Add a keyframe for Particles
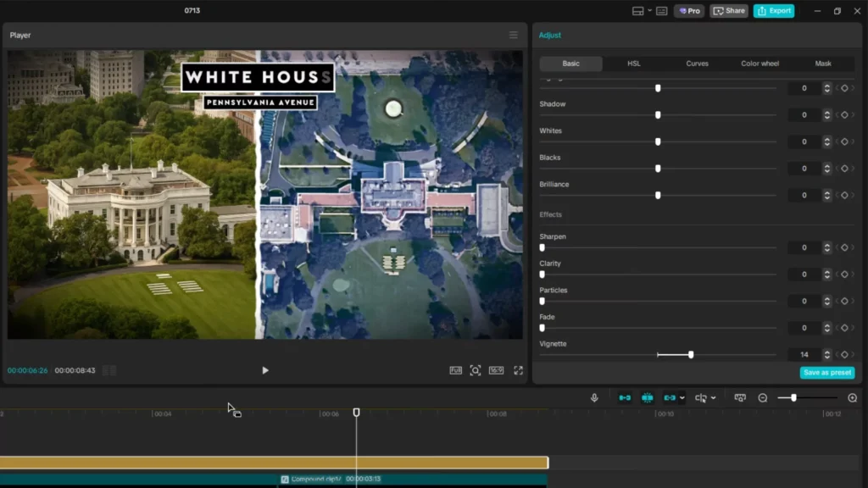The height and width of the screenshot is (488, 868). [x=844, y=301]
